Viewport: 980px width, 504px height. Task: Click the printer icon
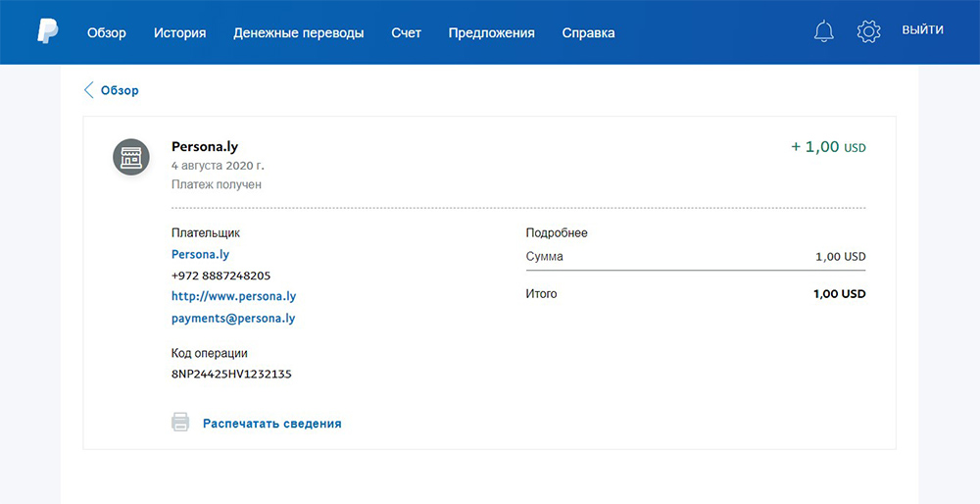click(x=180, y=422)
